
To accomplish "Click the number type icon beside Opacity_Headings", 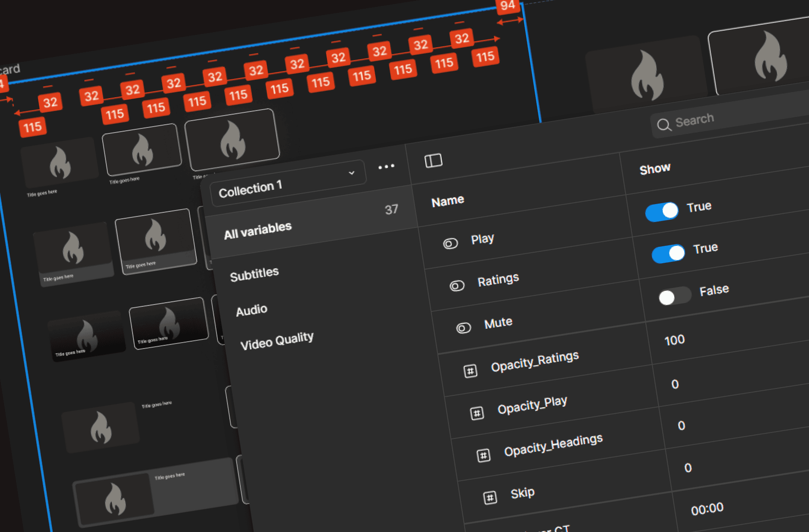I will (x=483, y=455).
